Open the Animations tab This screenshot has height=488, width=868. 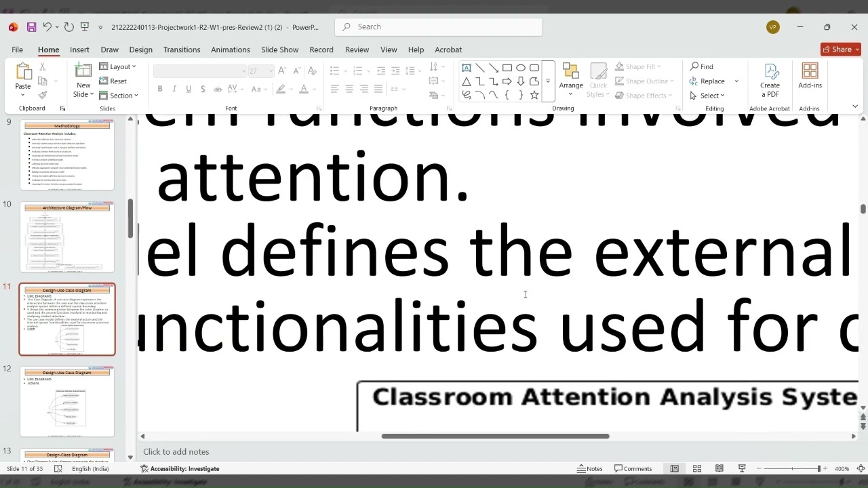[x=231, y=49]
